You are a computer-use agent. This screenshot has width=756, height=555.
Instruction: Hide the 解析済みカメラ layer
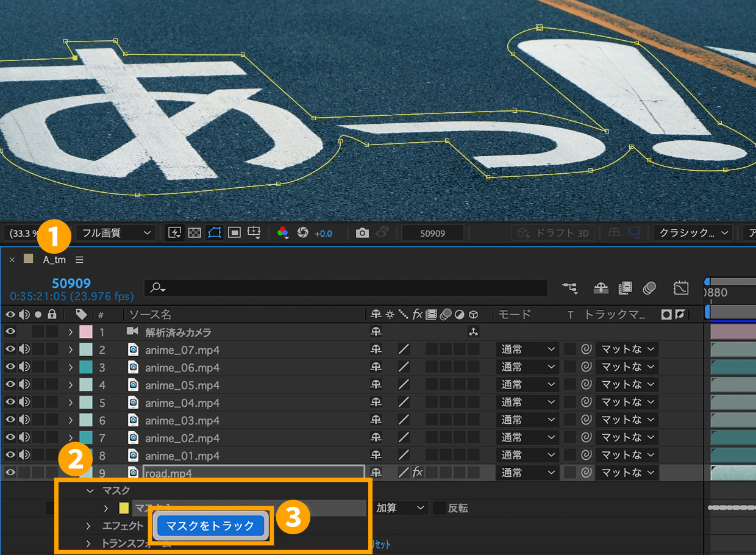coord(10,332)
